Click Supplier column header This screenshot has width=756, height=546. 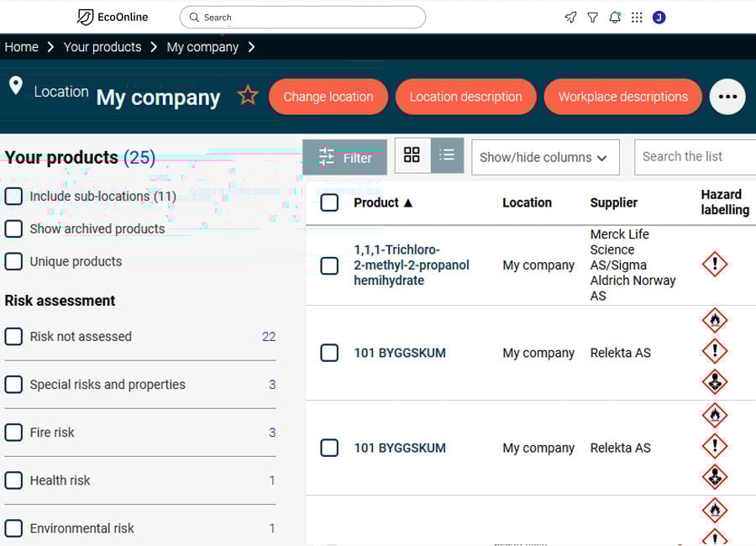click(x=614, y=202)
